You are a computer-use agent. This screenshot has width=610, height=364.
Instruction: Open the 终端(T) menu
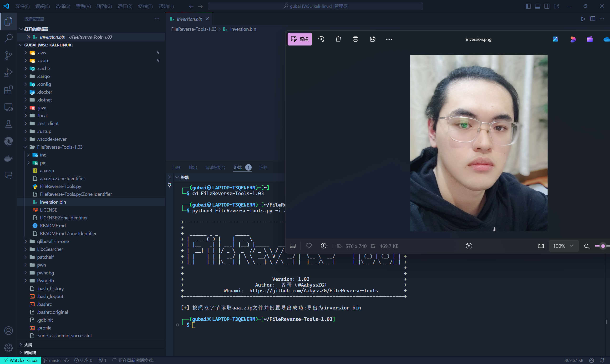pyautogui.click(x=145, y=6)
